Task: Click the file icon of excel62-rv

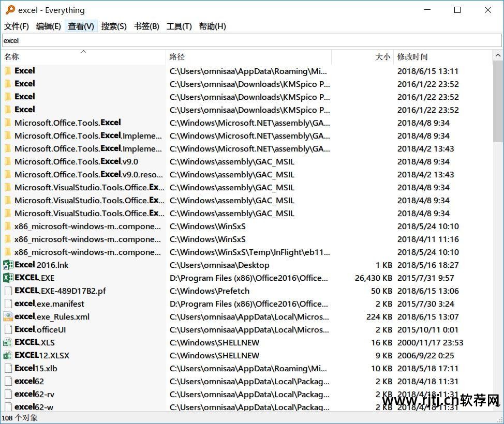Action: point(8,394)
